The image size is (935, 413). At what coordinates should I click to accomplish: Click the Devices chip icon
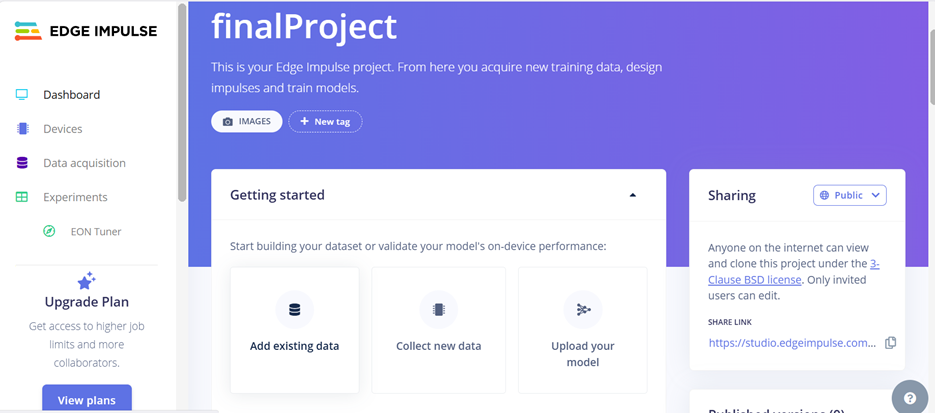(x=22, y=129)
